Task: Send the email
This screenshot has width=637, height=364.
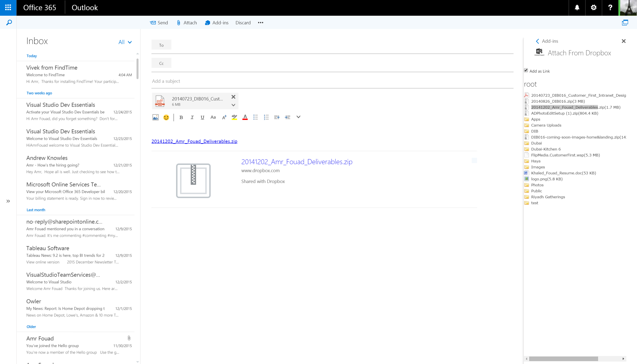Action: point(159,23)
